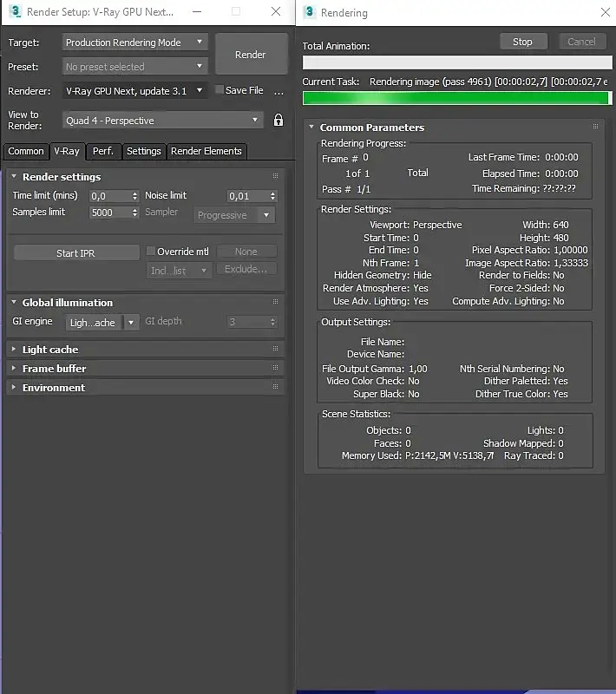
Task: Expand the Environment rollout
Action: coord(14,387)
